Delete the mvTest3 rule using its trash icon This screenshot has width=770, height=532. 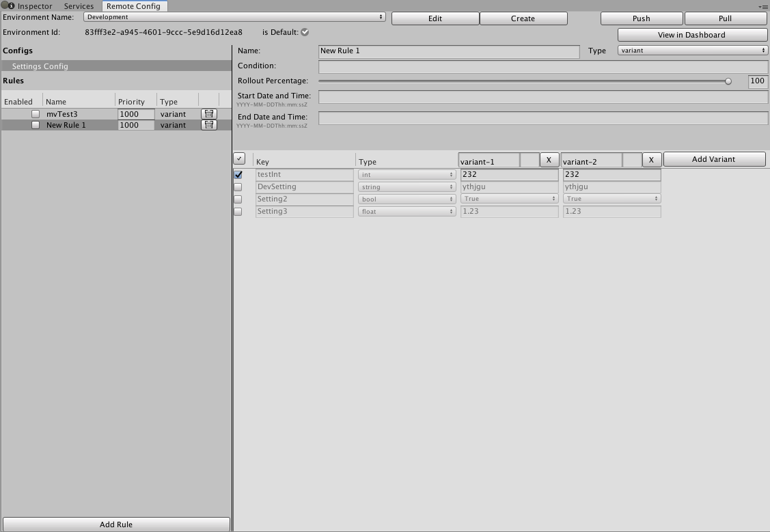[209, 113]
